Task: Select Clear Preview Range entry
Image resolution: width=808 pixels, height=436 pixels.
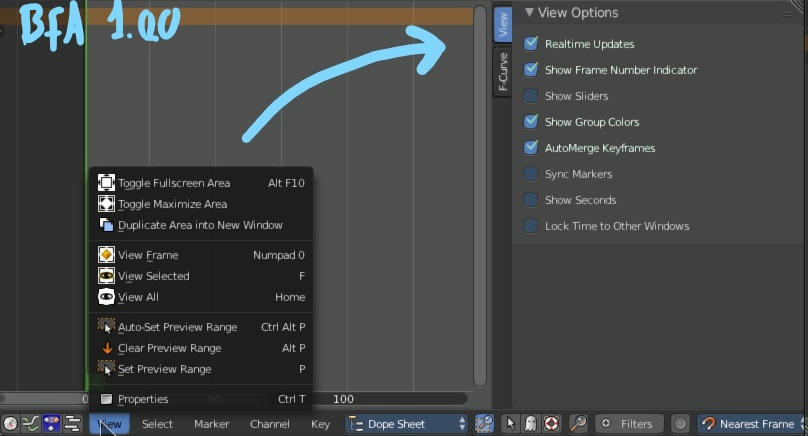Action: click(201, 348)
